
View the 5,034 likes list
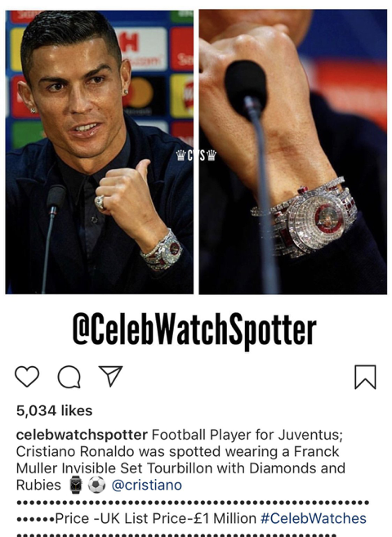click(54, 410)
